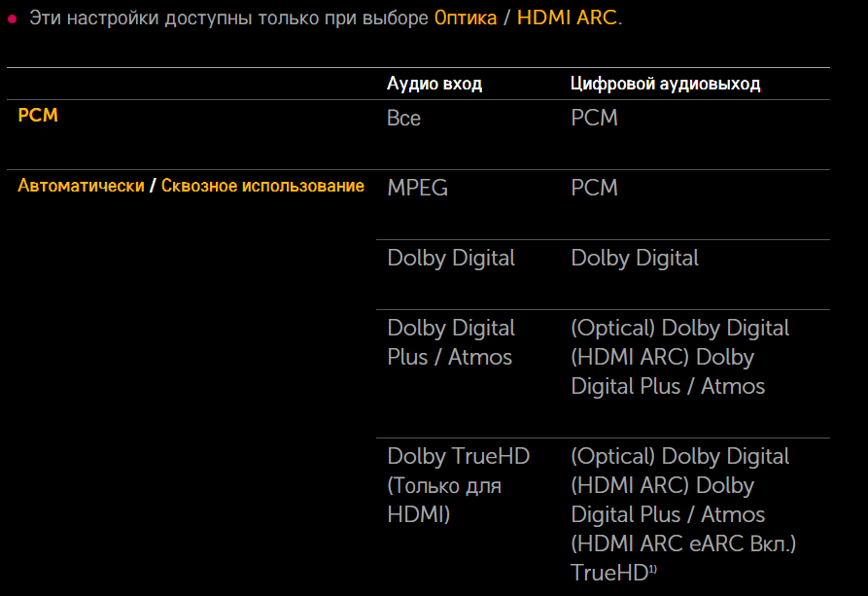
Task: Click the "Dolby Digital" cell in digital output column
Action: tap(635, 258)
